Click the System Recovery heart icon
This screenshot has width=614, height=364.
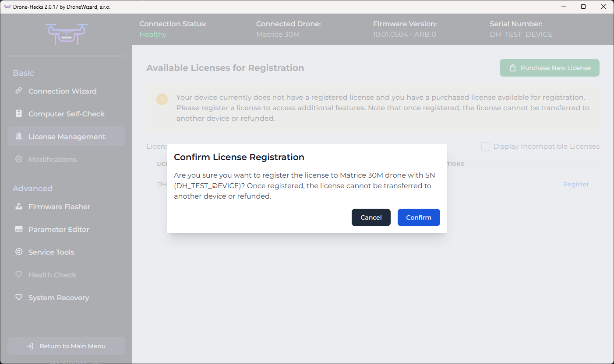(18, 297)
